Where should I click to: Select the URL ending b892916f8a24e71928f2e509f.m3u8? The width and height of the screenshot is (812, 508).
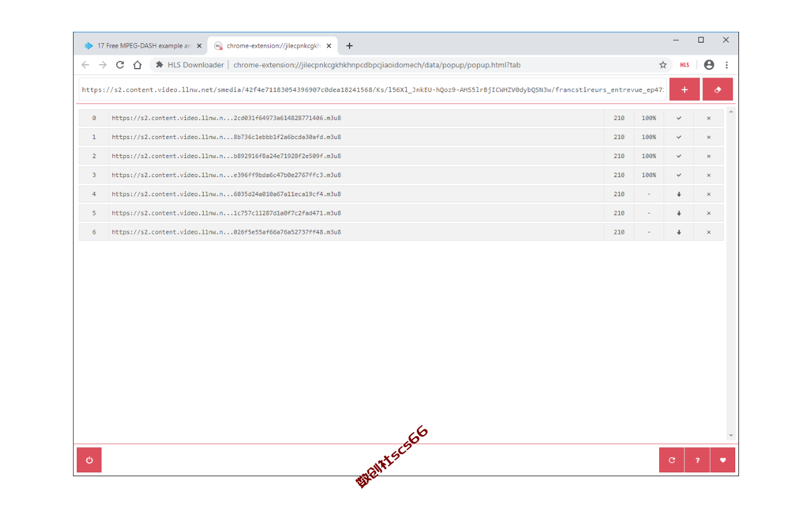point(226,156)
